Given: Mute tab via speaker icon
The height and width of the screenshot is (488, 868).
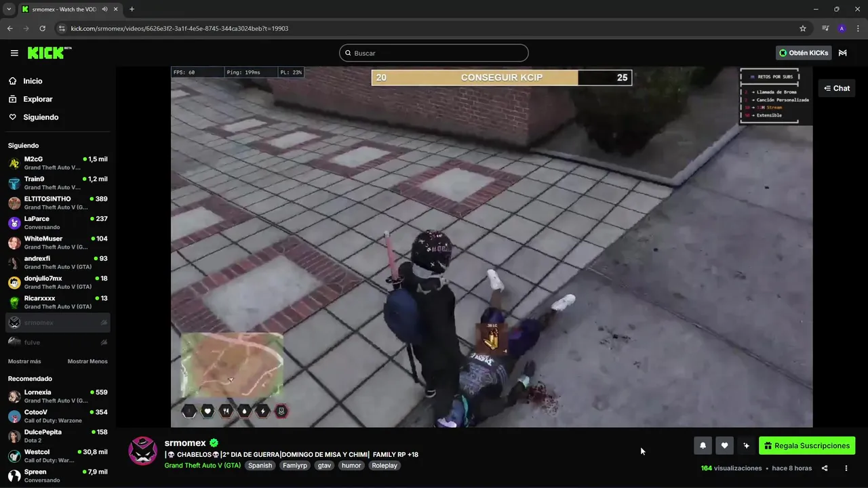Looking at the screenshot, I should (x=104, y=9).
